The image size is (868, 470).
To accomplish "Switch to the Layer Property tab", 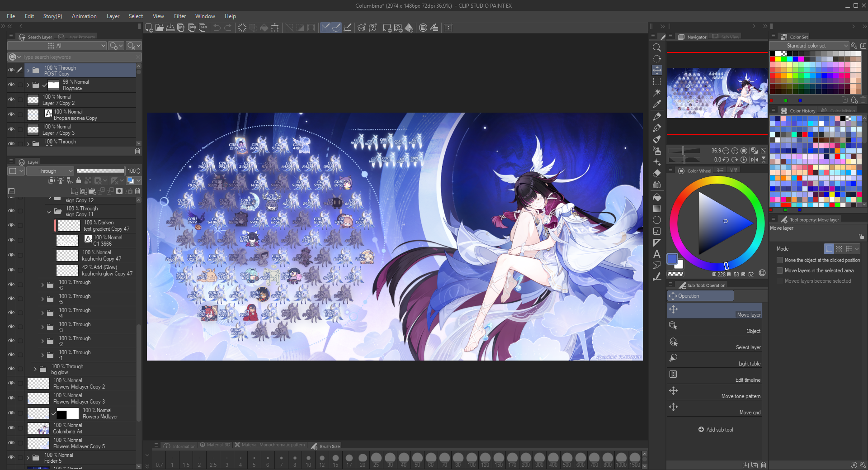I will 77,37.
